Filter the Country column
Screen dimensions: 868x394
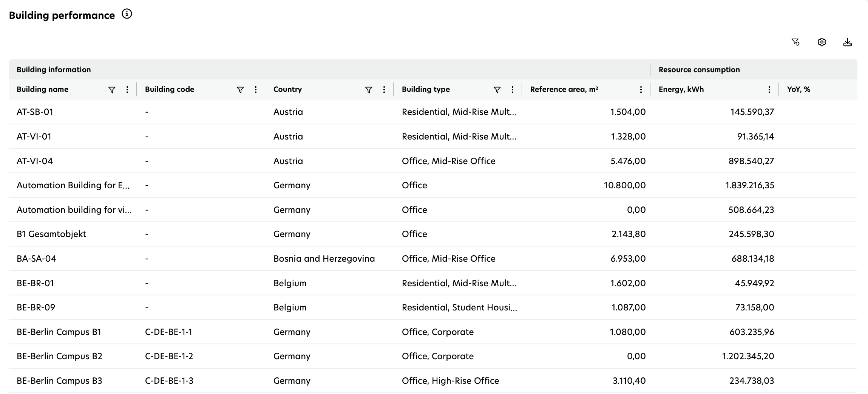(x=369, y=90)
